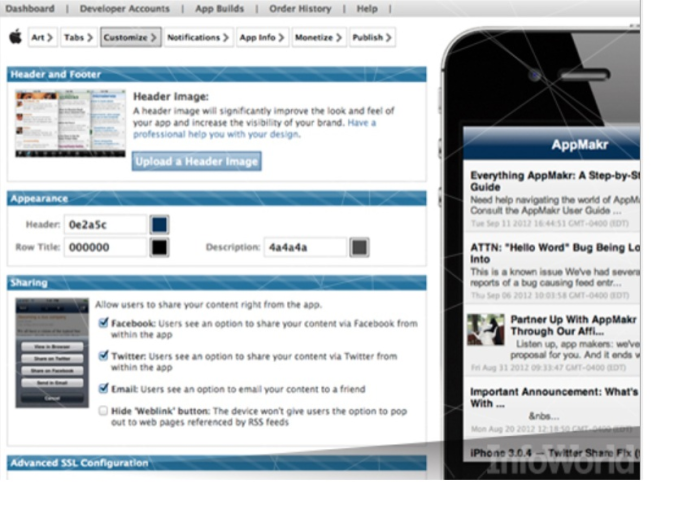Open the Art step
This screenshot has width=700, height=523.
click(x=42, y=37)
